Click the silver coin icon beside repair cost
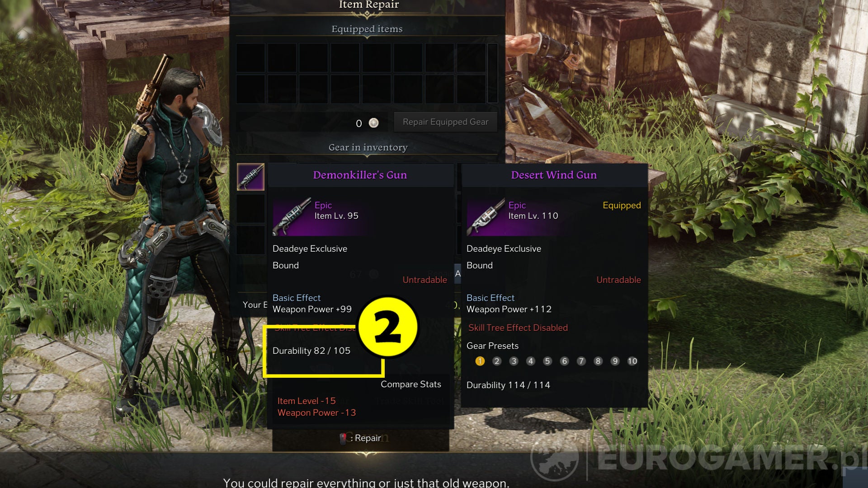This screenshot has width=868, height=488. pos(373,123)
